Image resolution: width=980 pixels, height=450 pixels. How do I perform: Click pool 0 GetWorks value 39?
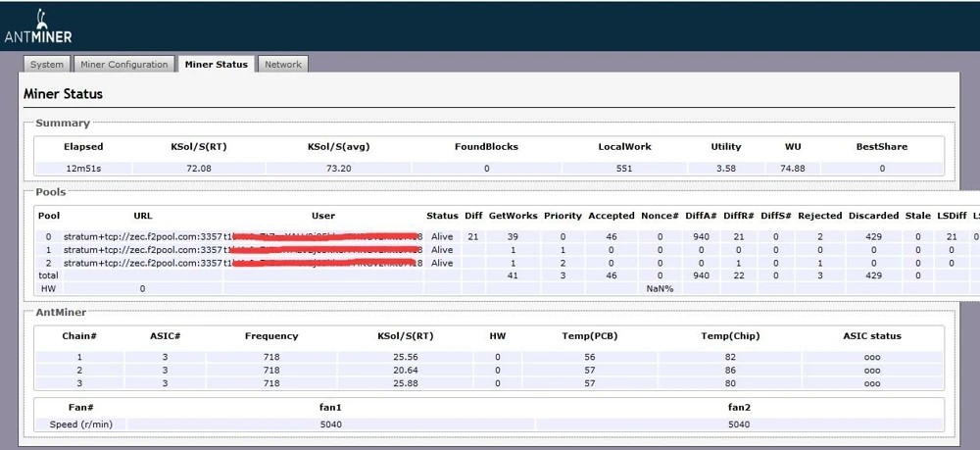(x=514, y=237)
